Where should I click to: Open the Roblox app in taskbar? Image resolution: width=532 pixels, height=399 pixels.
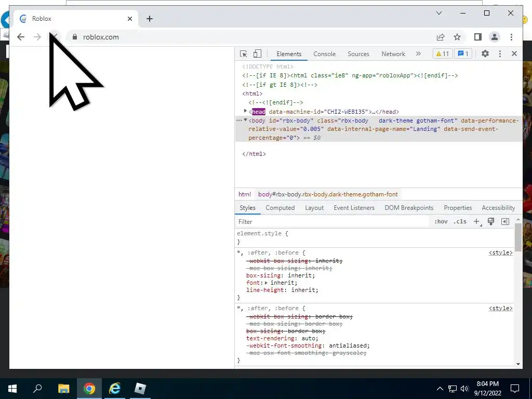[140, 389]
